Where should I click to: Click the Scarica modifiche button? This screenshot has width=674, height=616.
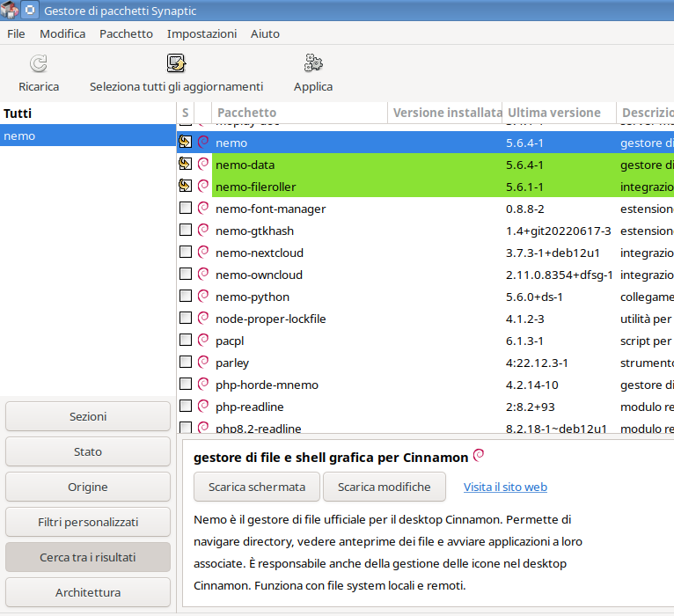384,487
